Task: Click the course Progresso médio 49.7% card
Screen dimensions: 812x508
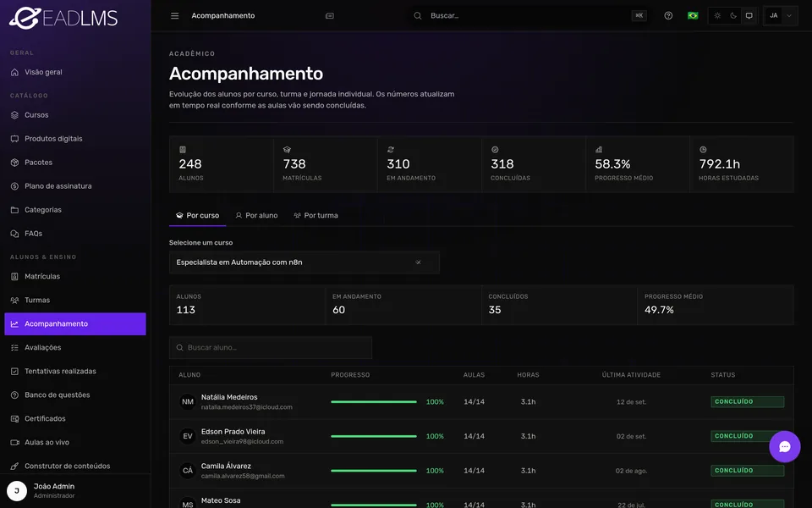Action: [716, 305]
